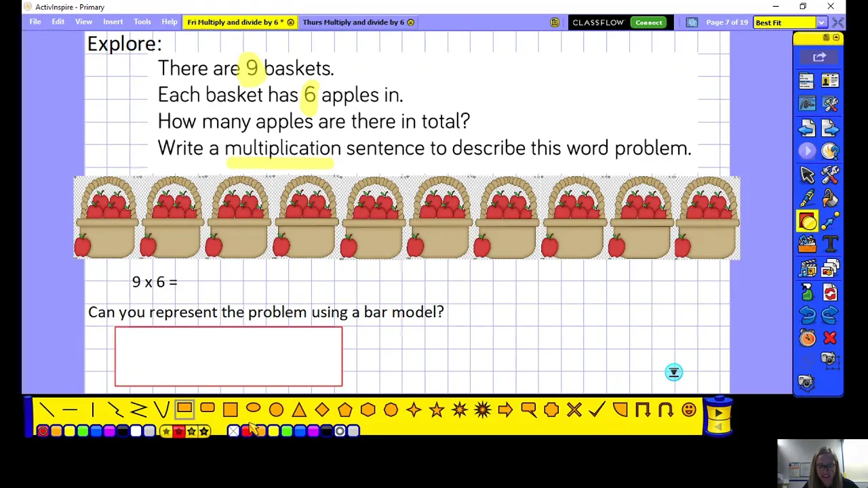Redo the last action
Viewport: 868px width, 488px height.
click(830, 315)
